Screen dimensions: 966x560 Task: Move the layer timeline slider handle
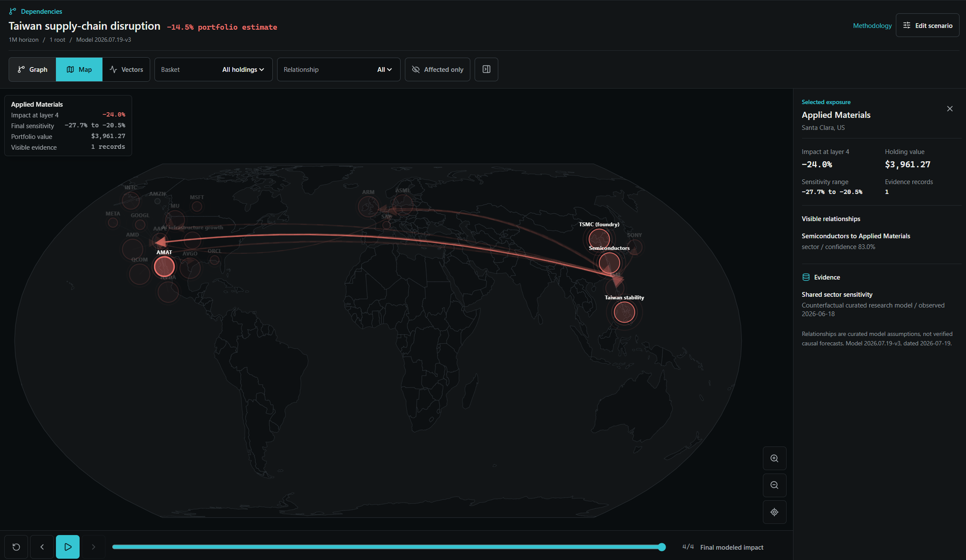pos(662,547)
